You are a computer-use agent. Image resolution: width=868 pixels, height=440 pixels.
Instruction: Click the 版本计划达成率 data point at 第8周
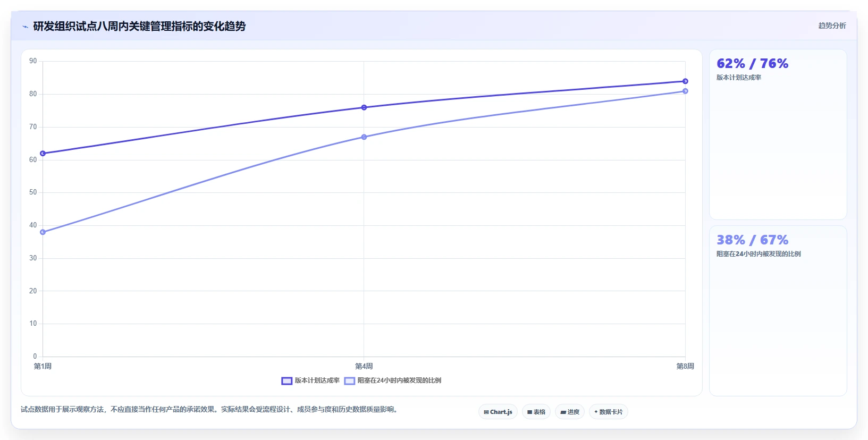click(x=685, y=81)
